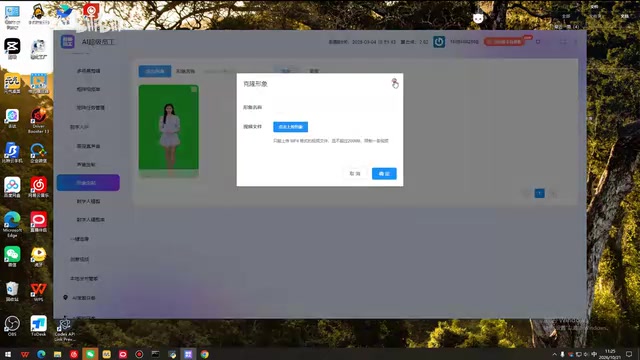Select the currently highlighted purple sidebar item
640x360 pixels.
click(x=88, y=182)
